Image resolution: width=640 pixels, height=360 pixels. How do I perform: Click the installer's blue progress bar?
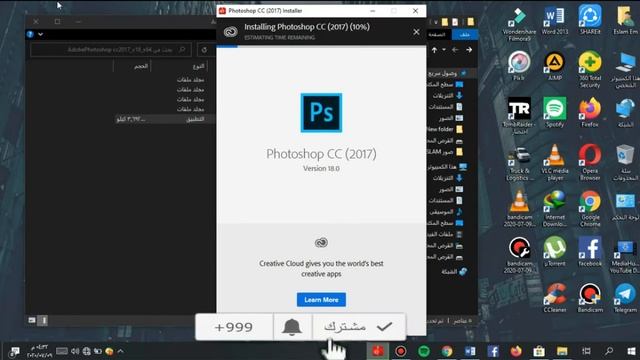point(227,46)
